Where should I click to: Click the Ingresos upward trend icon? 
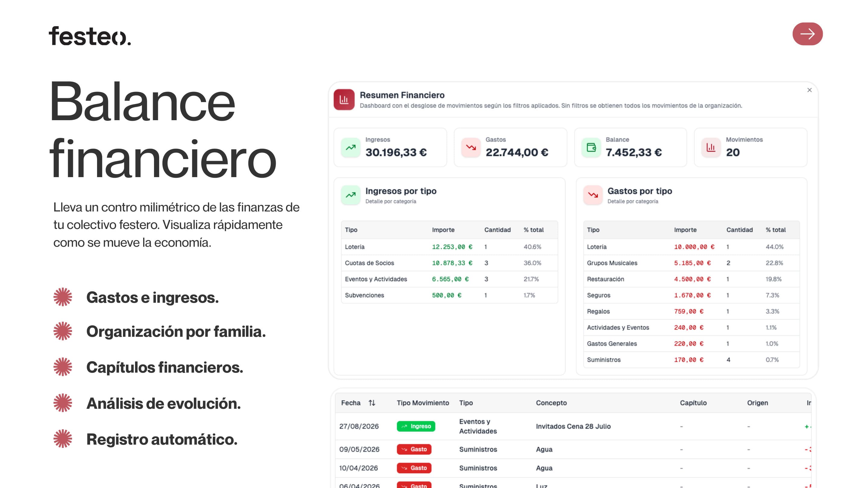click(351, 147)
